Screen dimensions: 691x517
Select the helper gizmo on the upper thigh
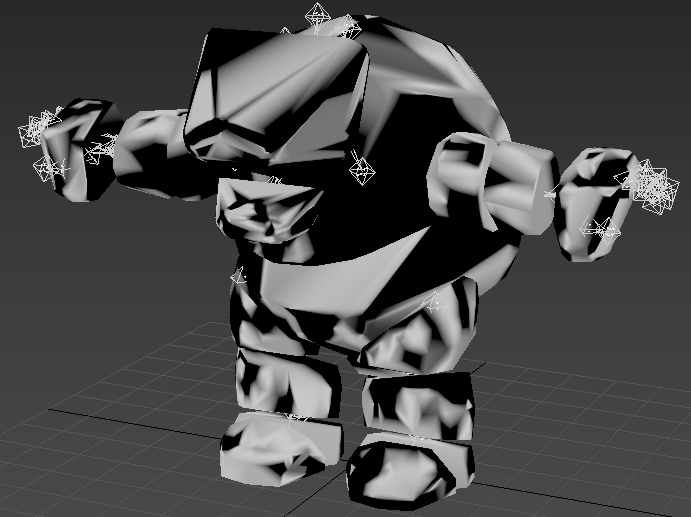coord(435,304)
